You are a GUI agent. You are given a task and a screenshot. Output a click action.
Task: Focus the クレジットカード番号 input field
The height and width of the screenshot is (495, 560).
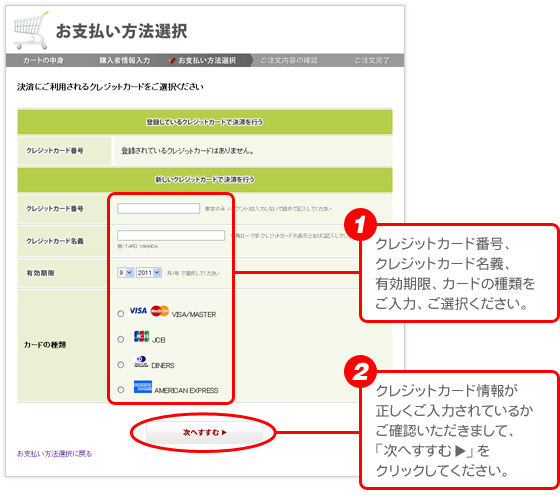pyautogui.click(x=159, y=209)
